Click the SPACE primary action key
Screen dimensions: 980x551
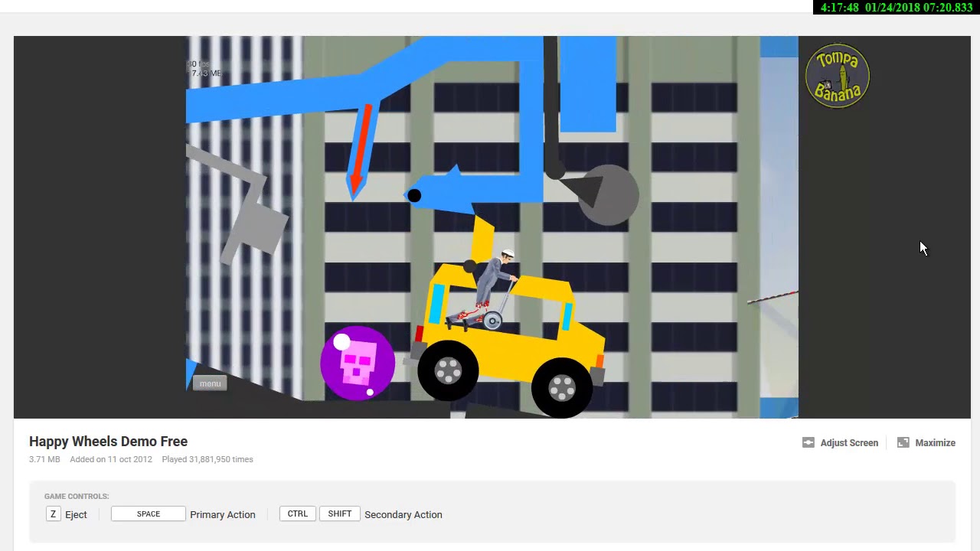[149, 514]
